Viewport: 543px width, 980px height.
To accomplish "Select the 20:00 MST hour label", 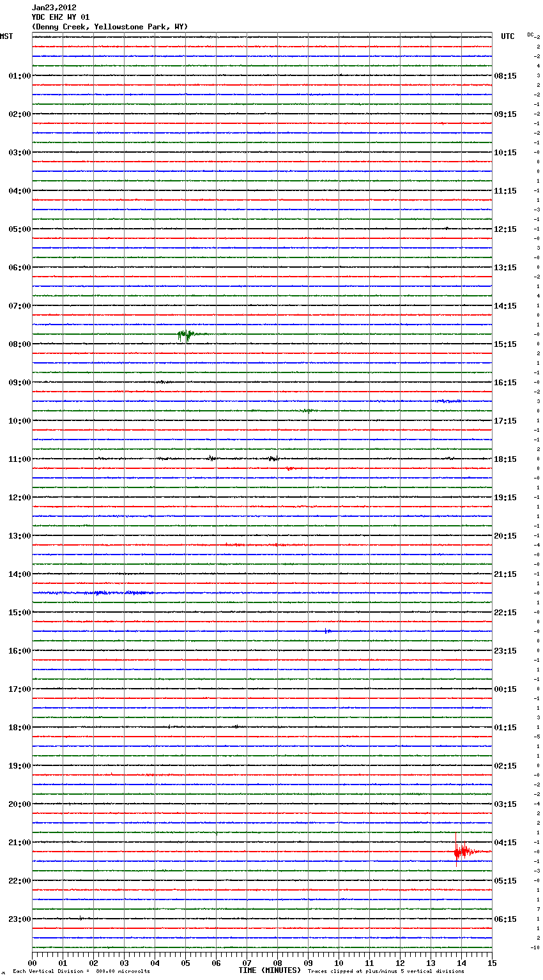I will (20, 804).
